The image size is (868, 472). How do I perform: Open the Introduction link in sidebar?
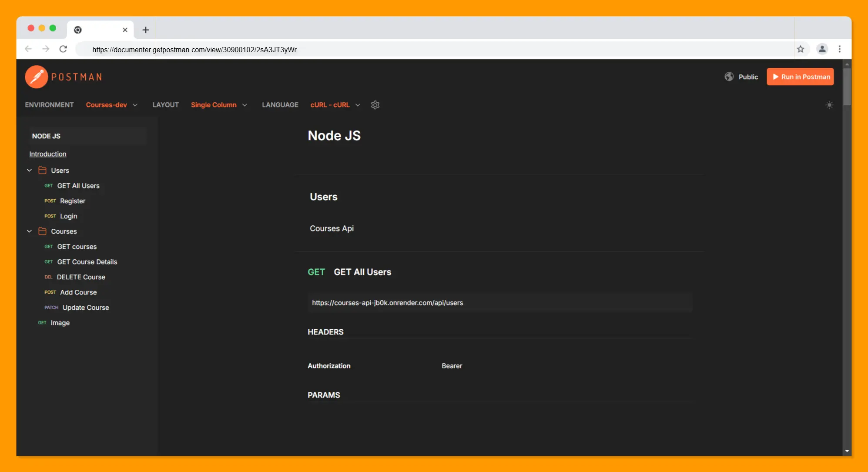(x=48, y=154)
